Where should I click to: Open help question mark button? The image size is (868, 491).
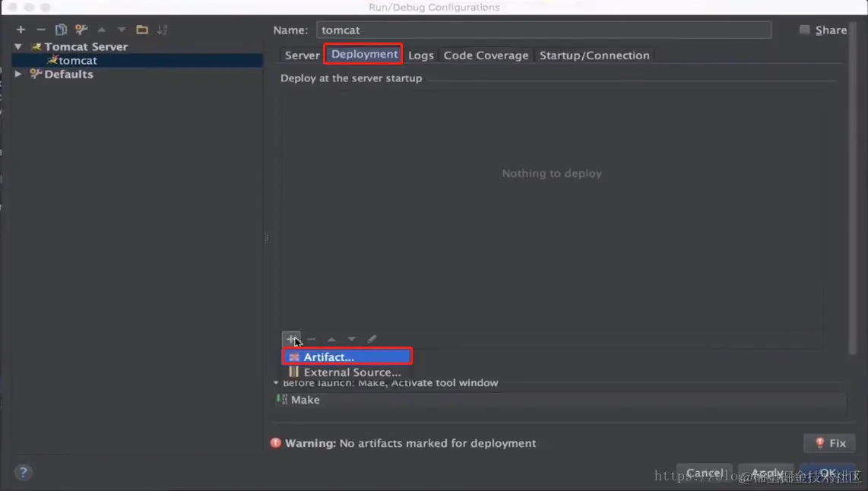click(x=23, y=472)
